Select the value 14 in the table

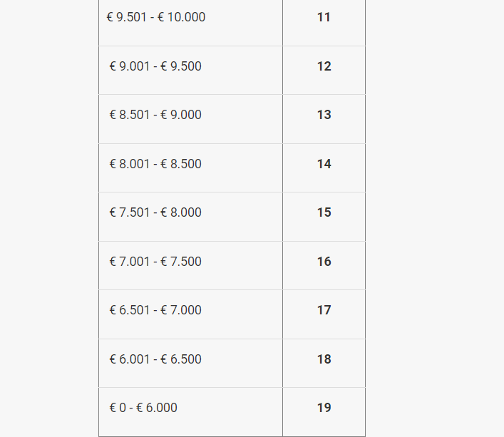click(x=324, y=164)
